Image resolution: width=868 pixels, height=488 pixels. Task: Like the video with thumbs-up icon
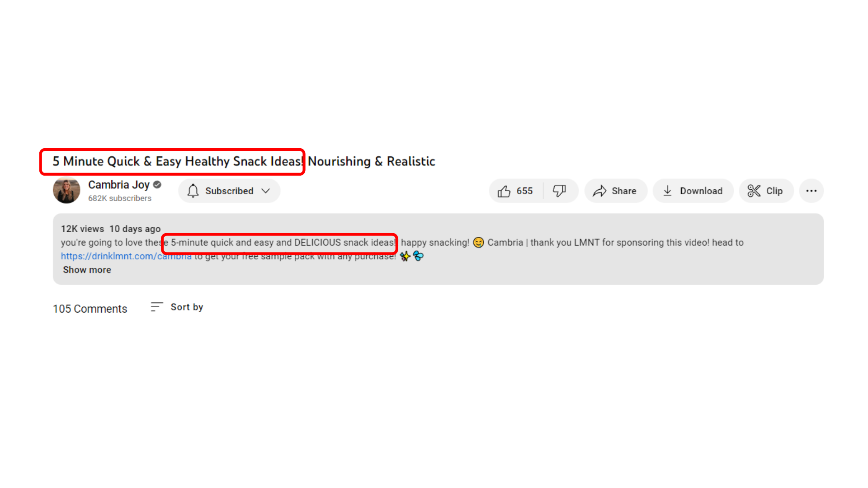click(x=504, y=191)
